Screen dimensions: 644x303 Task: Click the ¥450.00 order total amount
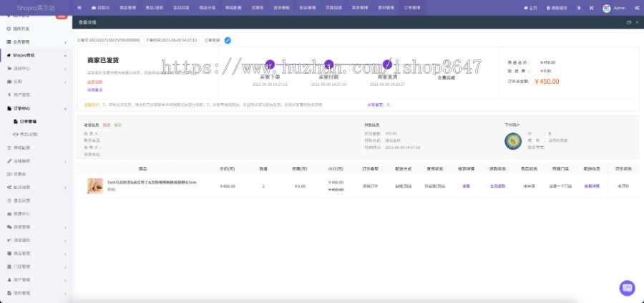click(x=547, y=82)
